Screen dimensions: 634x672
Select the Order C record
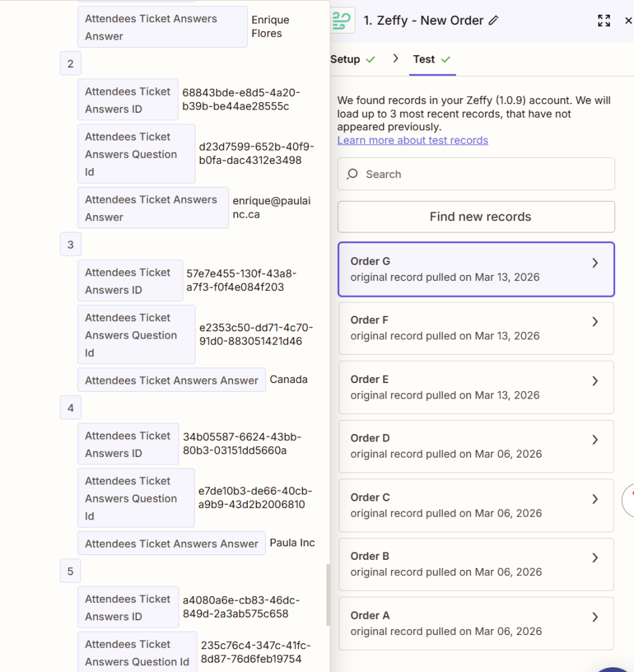(476, 505)
